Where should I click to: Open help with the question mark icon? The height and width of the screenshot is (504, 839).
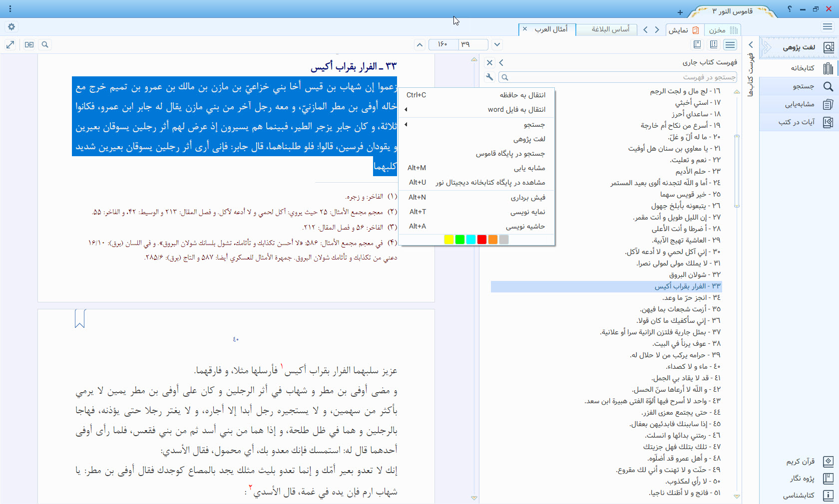point(790,9)
